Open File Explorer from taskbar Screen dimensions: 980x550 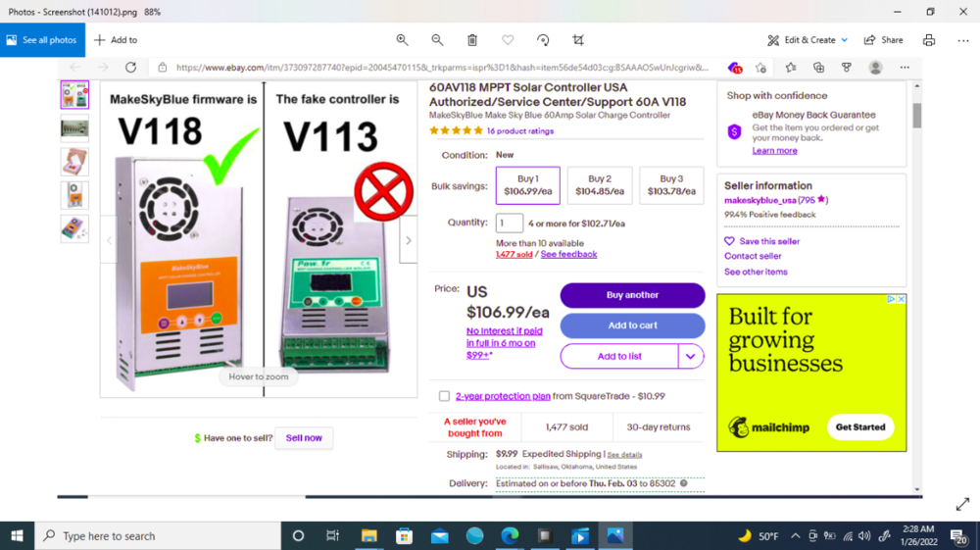pos(368,536)
